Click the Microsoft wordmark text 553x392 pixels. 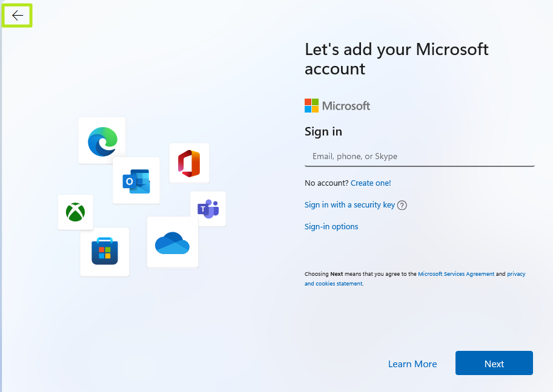pos(346,105)
